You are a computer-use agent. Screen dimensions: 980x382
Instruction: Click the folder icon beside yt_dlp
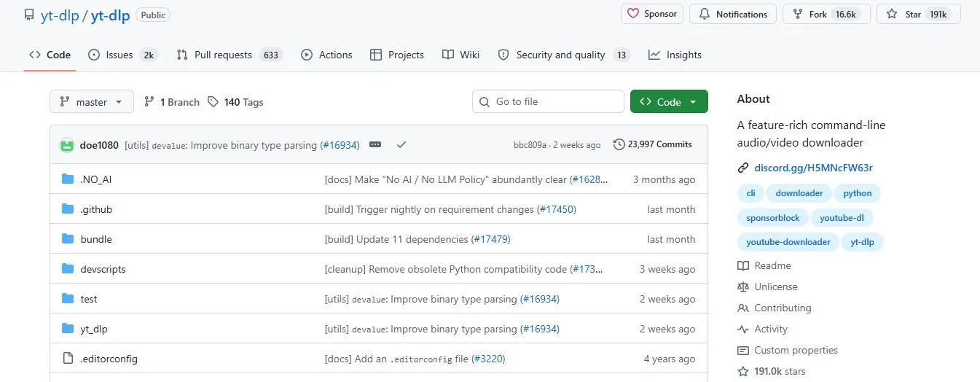(68, 329)
